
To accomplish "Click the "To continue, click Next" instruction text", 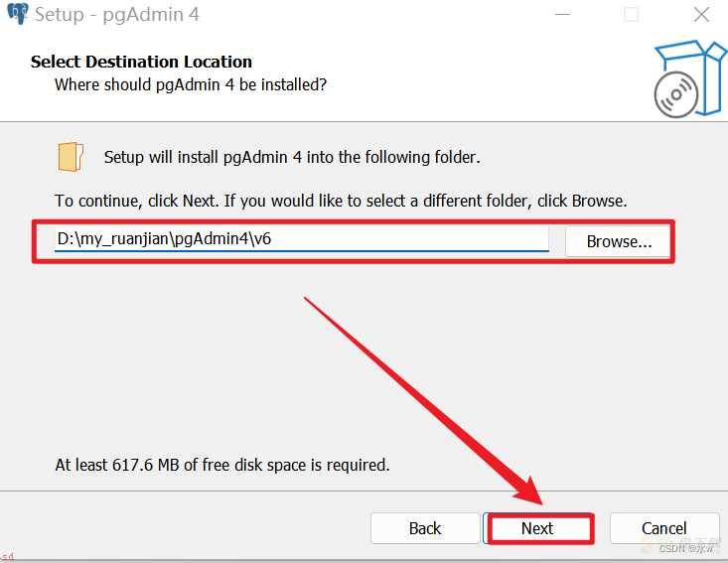I will [x=341, y=201].
